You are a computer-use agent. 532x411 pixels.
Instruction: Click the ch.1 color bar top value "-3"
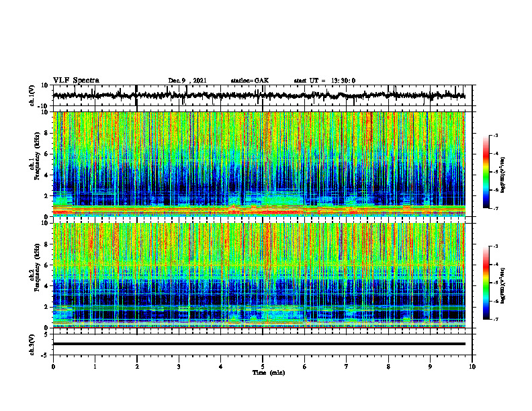tap(495, 136)
